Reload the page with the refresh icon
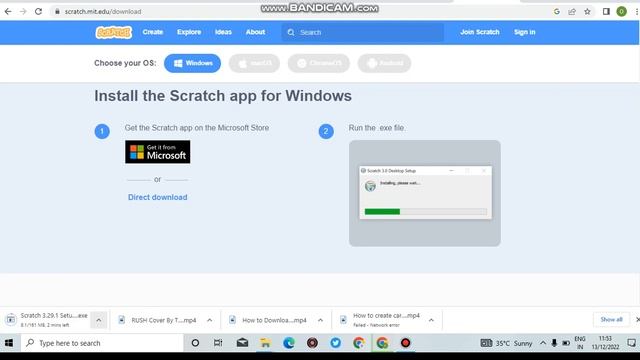Screen dimensions: 640x360 click(x=38, y=11)
